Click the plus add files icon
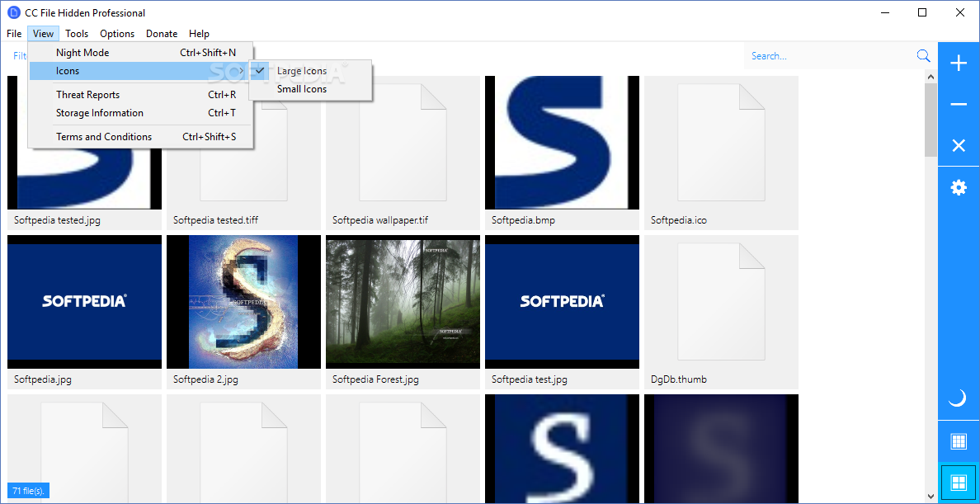 [958, 64]
